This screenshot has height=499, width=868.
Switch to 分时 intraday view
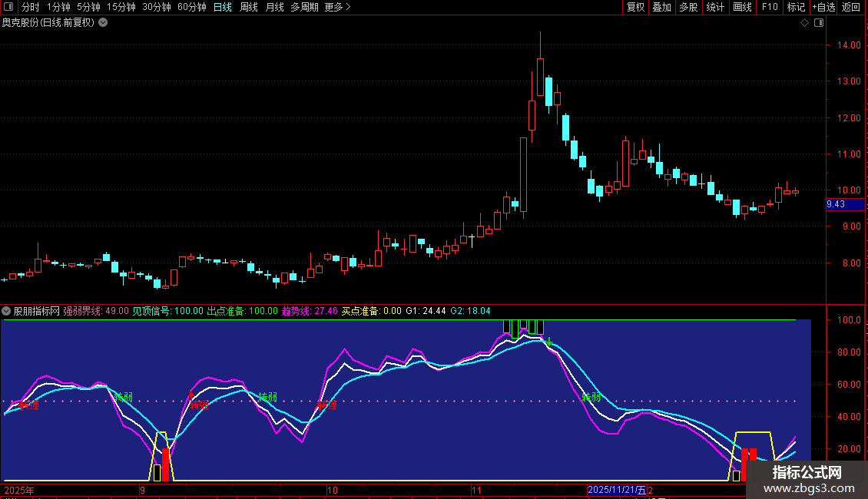point(31,7)
